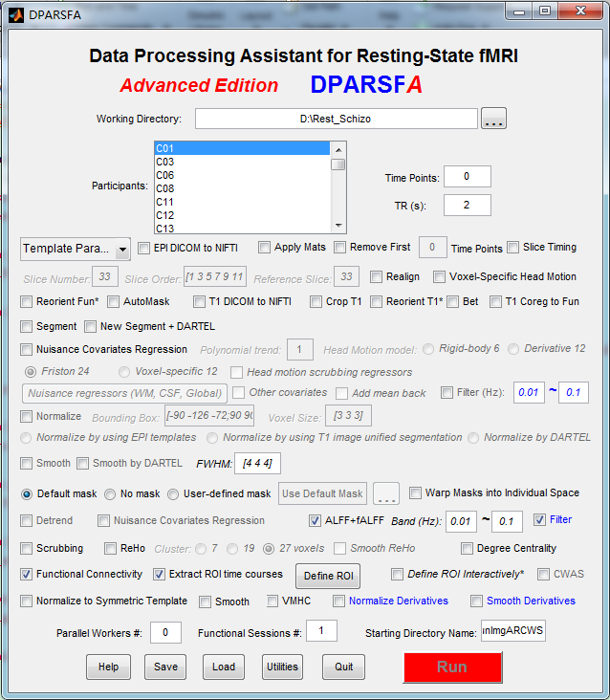Check the Realign option
Viewport: 610px width, 700px height.
376,276
